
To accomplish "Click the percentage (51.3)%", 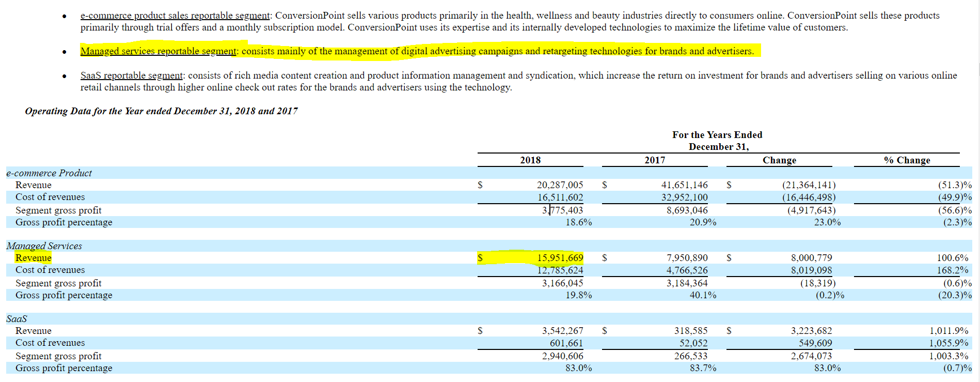I will pos(955,185).
